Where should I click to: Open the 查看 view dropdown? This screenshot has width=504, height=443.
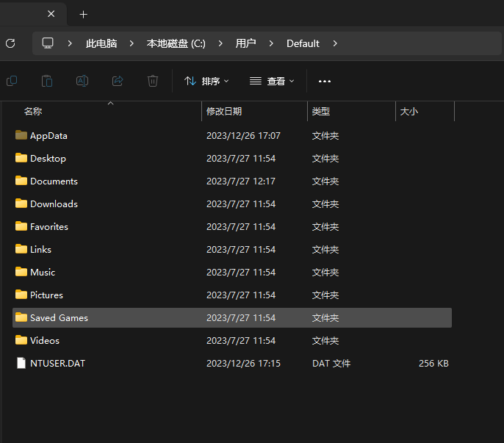coord(272,81)
